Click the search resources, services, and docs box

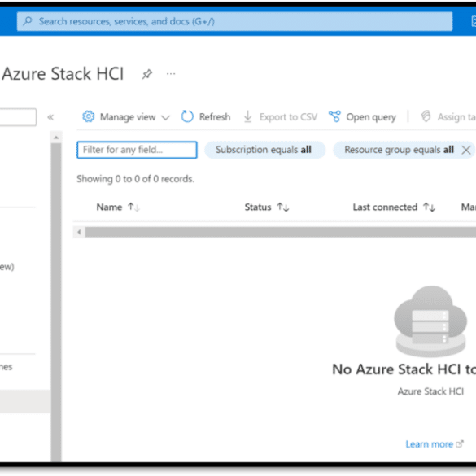[234, 21]
